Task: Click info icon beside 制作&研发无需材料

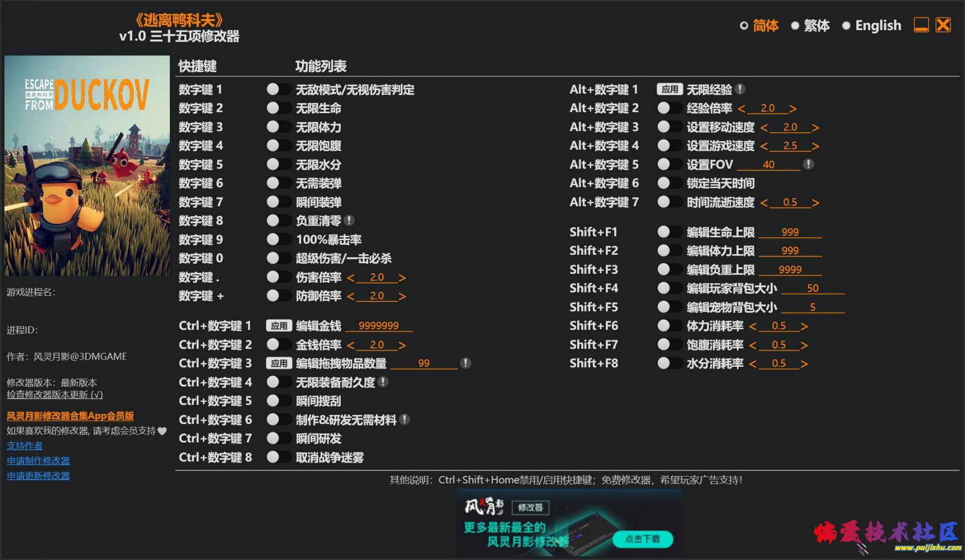Action: pos(405,419)
